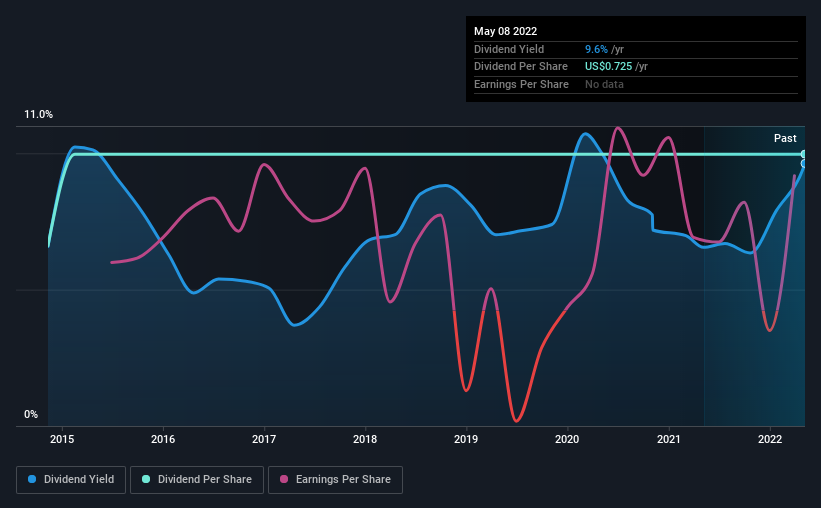821x508 pixels.
Task: Click the 2018 x-axis label
Action: (x=365, y=439)
